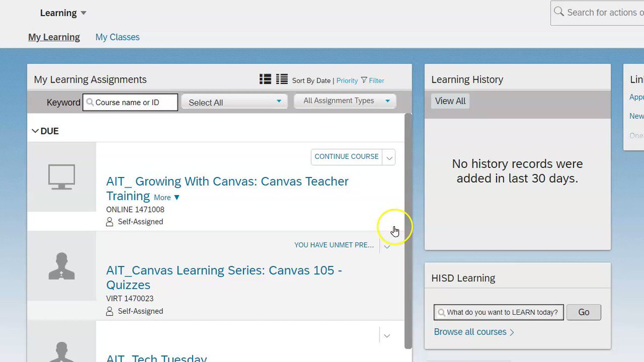This screenshot has height=362, width=644.
Task: Switch to detailed list view icon
Action: [x=265, y=79]
